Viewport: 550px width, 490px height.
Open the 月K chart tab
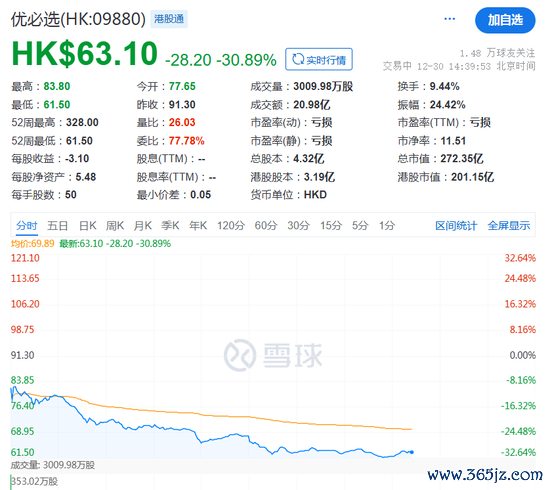point(143,226)
